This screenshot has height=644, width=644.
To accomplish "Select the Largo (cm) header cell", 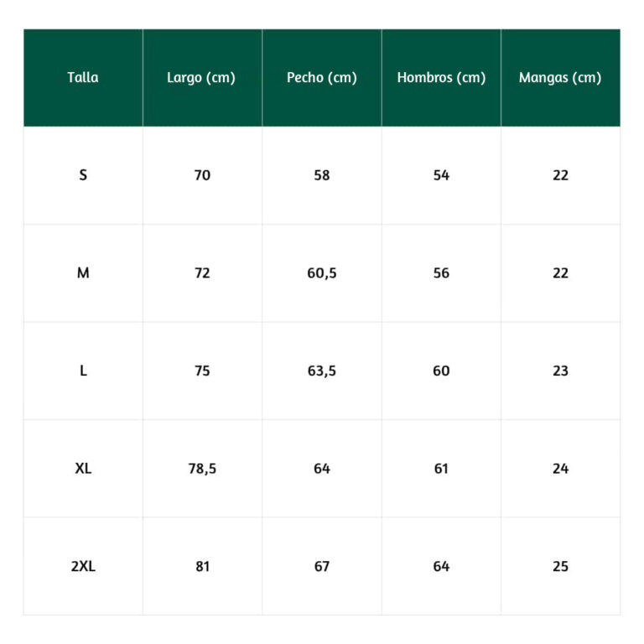I will pyautogui.click(x=202, y=78).
